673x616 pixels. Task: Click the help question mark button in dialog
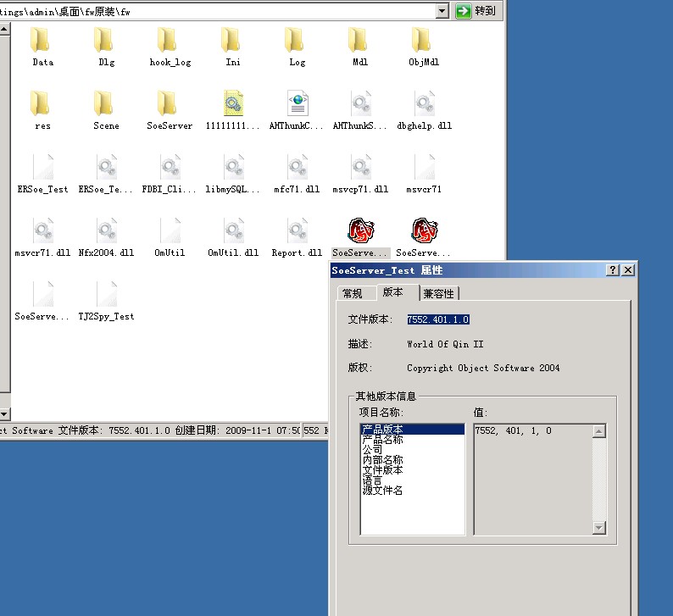[x=613, y=270]
